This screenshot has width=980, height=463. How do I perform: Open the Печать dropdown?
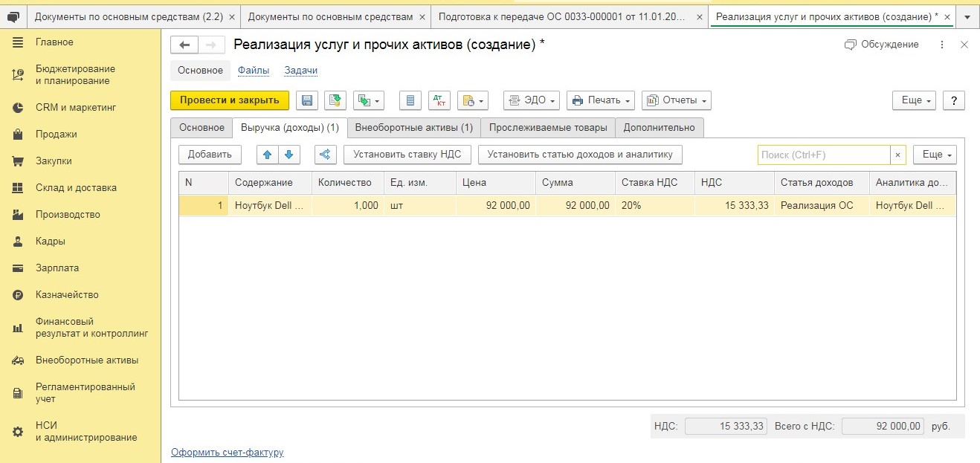coord(601,100)
